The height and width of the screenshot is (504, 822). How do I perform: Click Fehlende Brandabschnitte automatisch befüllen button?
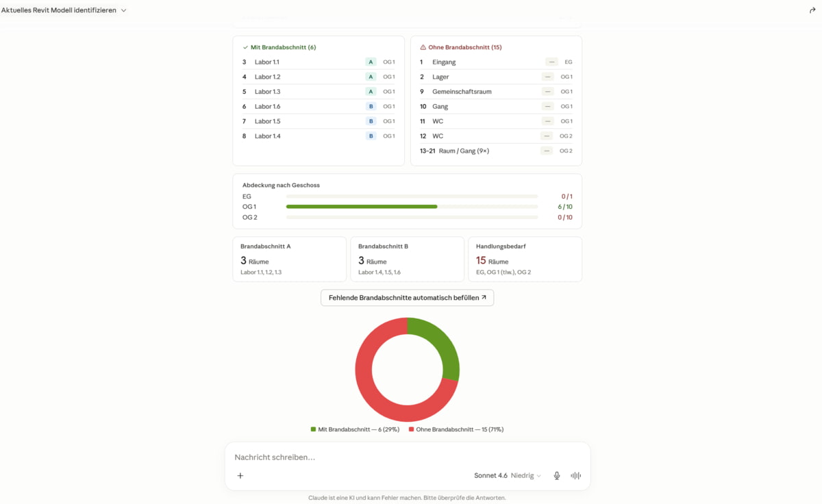pos(407,298)
